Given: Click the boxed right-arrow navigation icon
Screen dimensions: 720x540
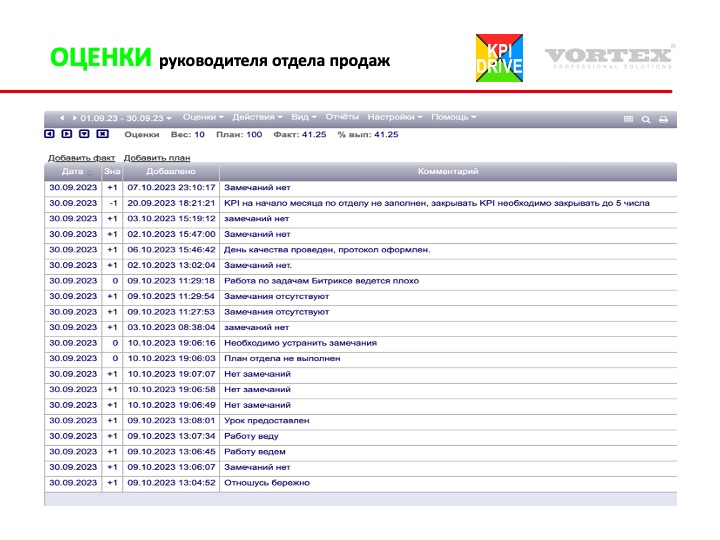Looking at the screenshot, I should click(x=67, y=134).
